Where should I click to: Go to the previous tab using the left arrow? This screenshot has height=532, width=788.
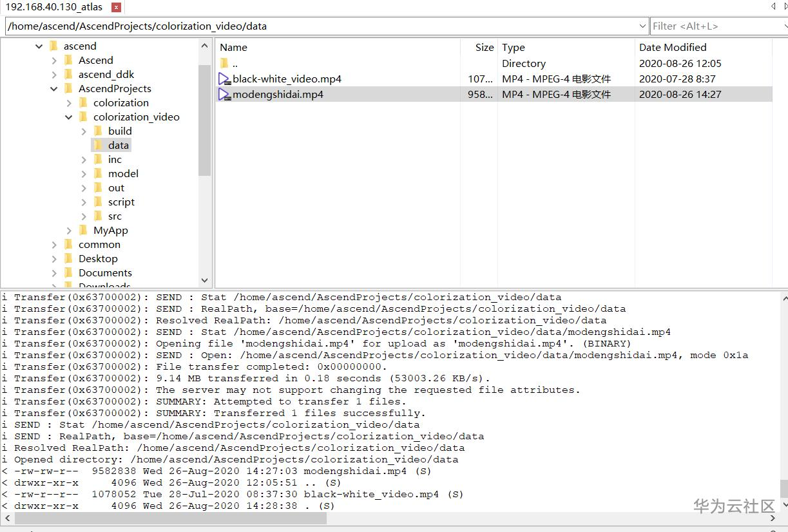point(773,6)
